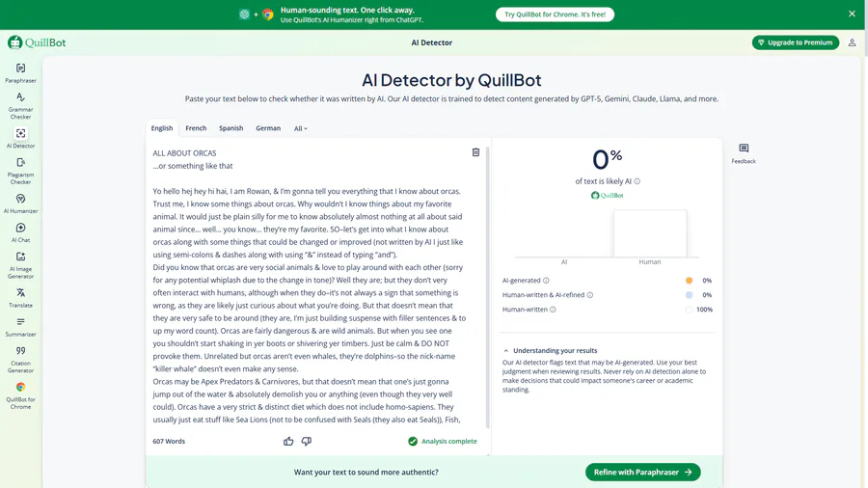The image size is (868, 488).
Task: Click the orange AI-generated color dot
Action: [689, 281]
